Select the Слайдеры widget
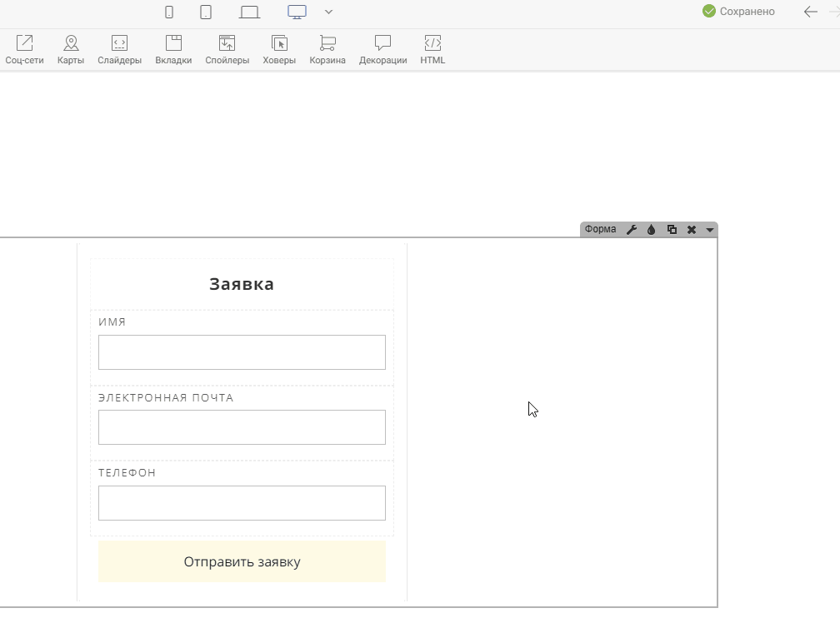840x638 pixels. [119, 49]
